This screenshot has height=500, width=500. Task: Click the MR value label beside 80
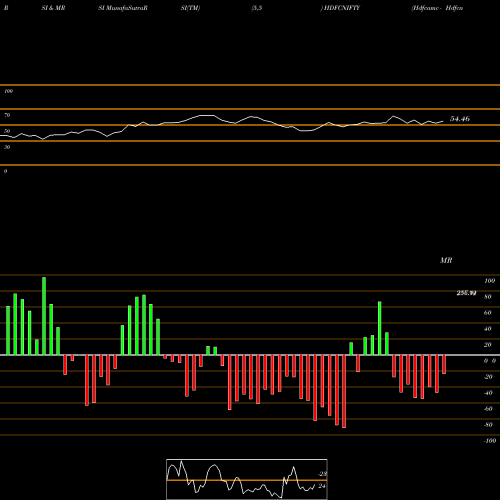pyautogui.click(x=466, y=293)
